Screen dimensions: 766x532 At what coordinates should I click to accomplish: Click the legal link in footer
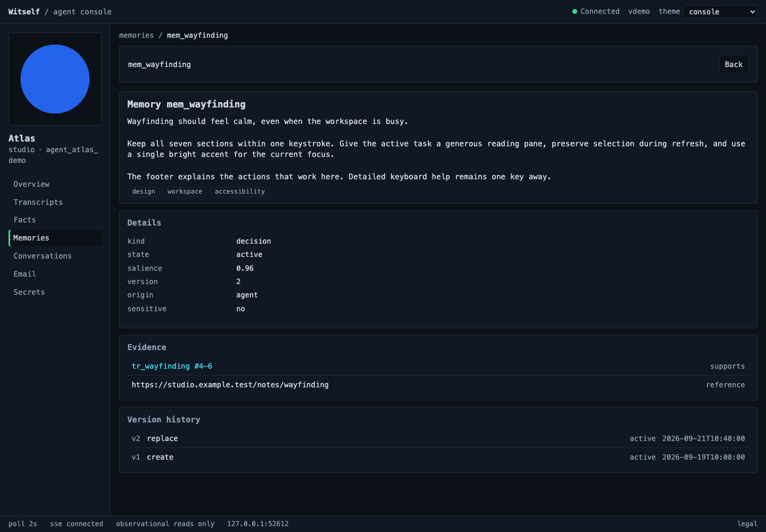pyautogui.click(x=747, y=524)
